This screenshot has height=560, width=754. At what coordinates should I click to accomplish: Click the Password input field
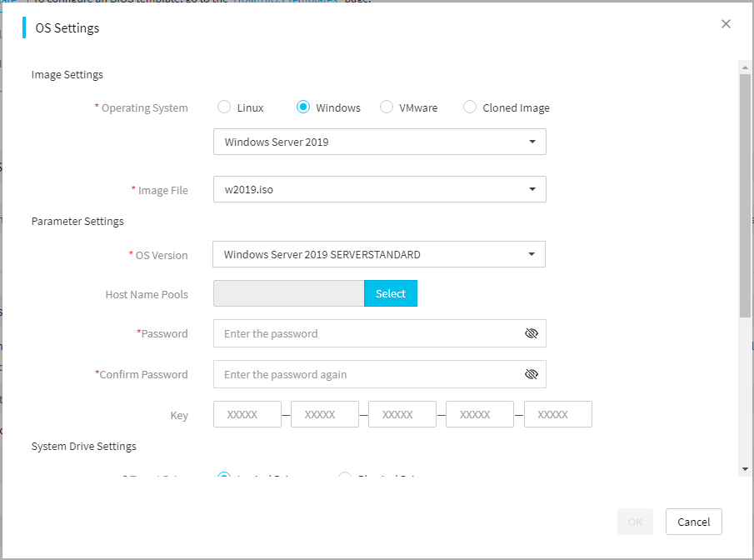(x=379, y=333)
